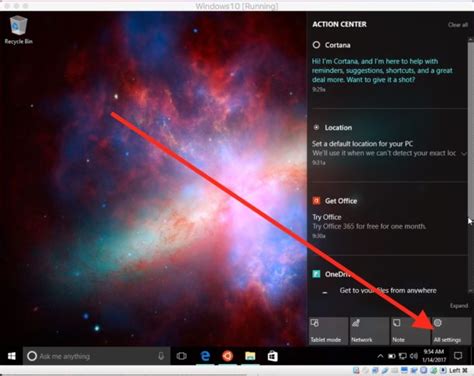Screen dimensions: 474x376
Task: Open Task View from the taskbar
Action: tap(182, 356)
